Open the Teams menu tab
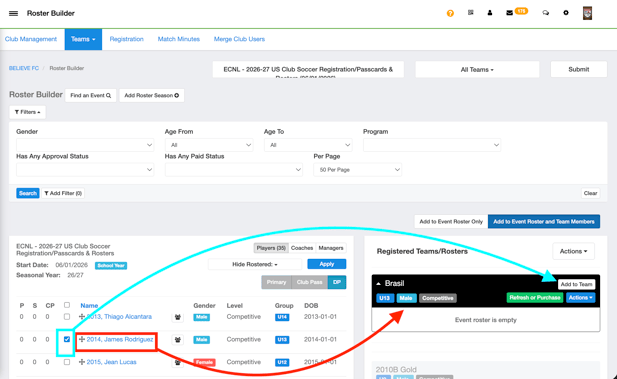 point(83,39)
